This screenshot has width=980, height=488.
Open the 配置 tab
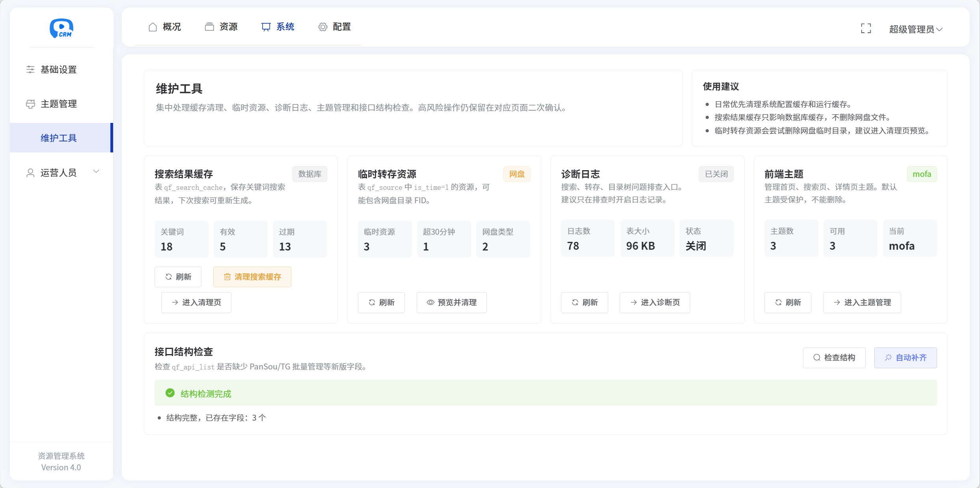pos(334,27)
